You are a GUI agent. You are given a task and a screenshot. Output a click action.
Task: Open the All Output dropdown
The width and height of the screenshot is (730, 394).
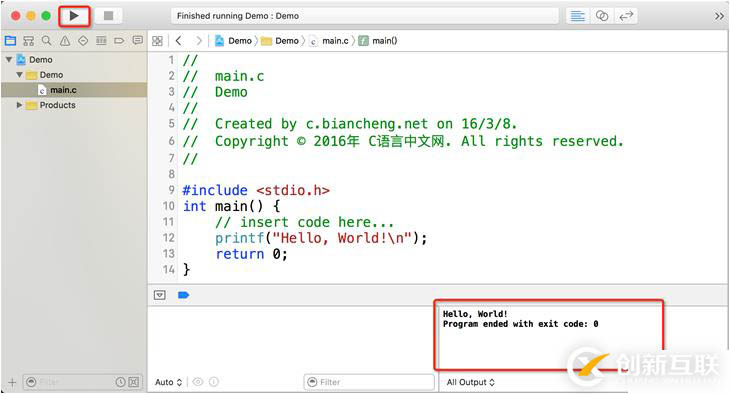click(471, 382)
